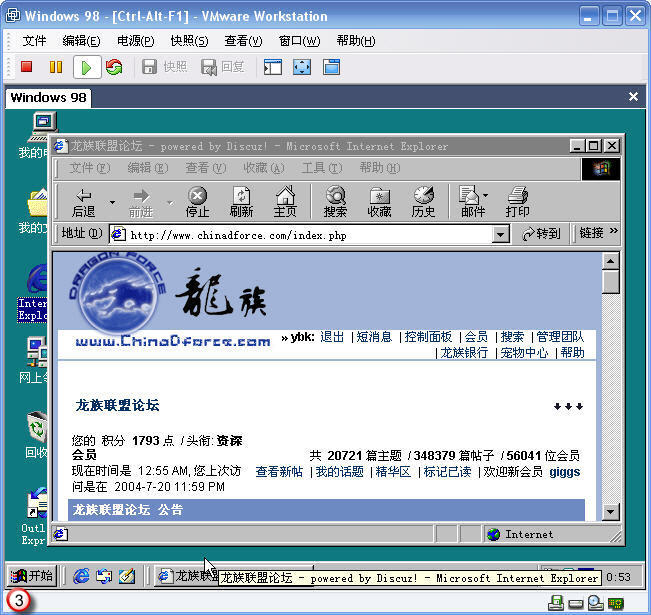Click new member giggs link

coord(565,472)
